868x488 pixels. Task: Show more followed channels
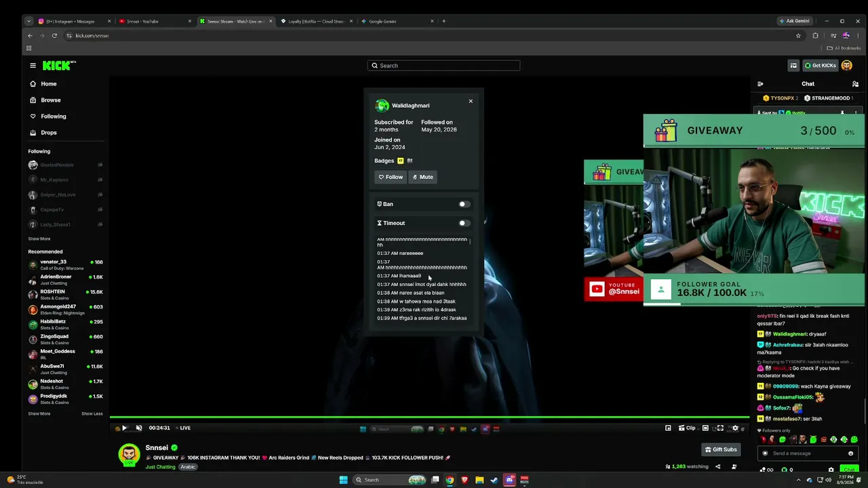[39, 239]
